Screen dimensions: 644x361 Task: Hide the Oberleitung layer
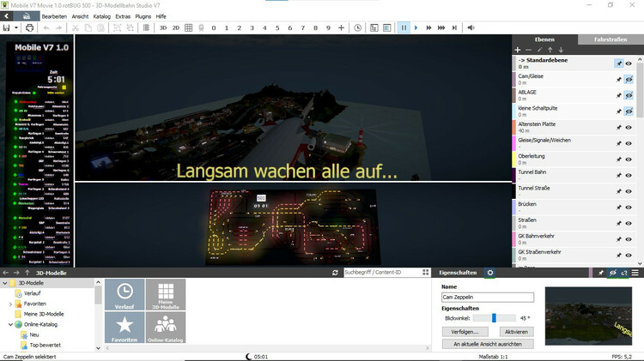tap(629, 158)
